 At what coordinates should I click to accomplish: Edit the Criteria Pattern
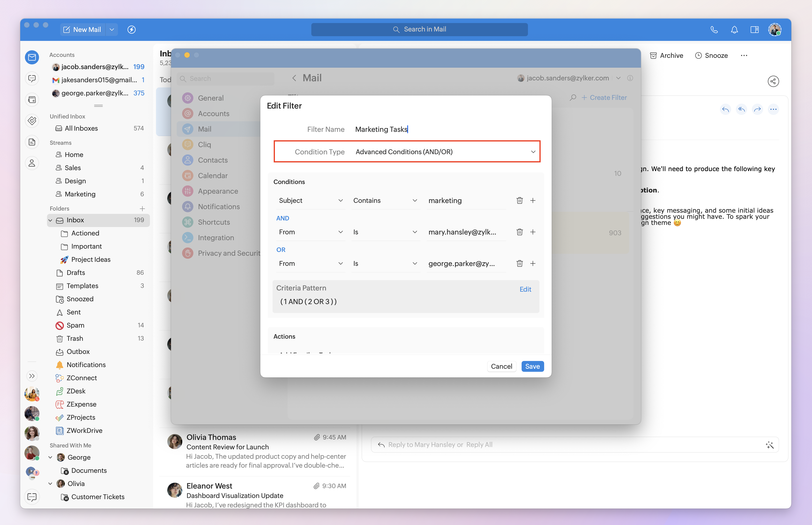(525, 289)
